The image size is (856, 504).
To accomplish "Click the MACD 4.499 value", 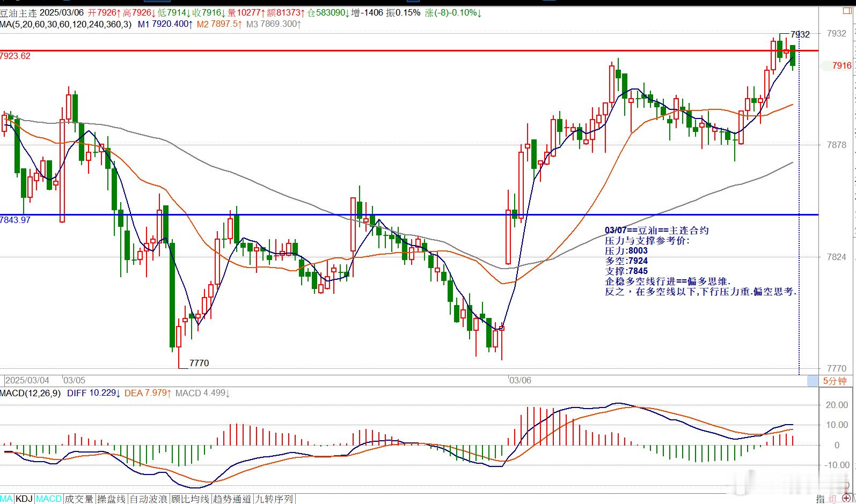I will 203,393.
